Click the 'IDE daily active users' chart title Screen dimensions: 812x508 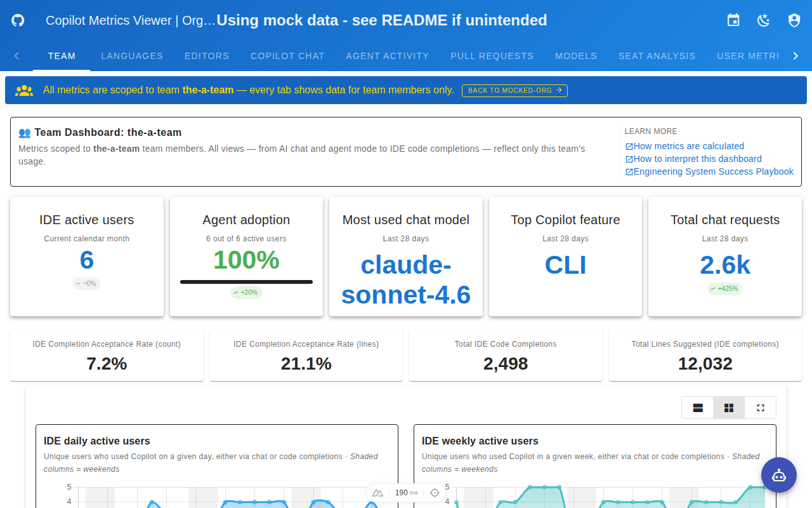coord(97,441)
